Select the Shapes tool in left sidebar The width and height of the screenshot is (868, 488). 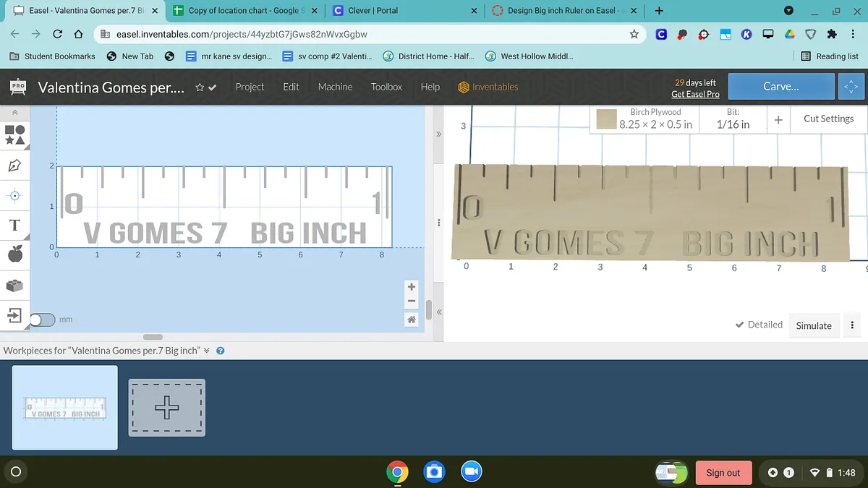point(15,134)
